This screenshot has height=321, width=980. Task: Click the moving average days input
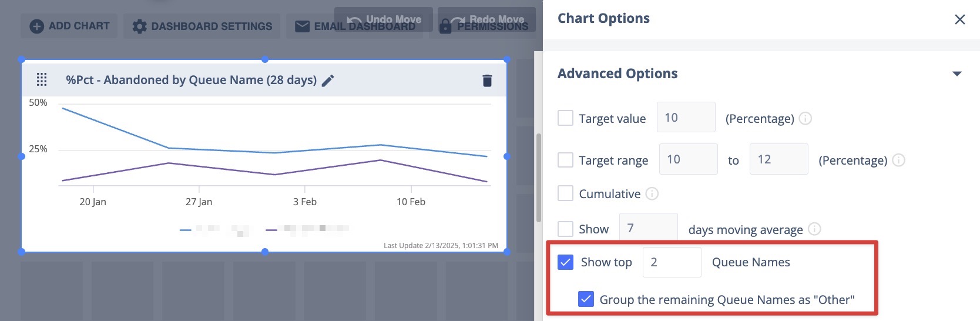(x=648, y=227)
